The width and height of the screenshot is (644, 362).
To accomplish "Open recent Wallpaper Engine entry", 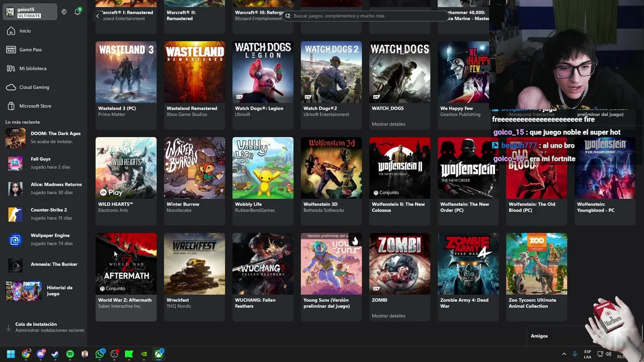I will tap(44, 240).
